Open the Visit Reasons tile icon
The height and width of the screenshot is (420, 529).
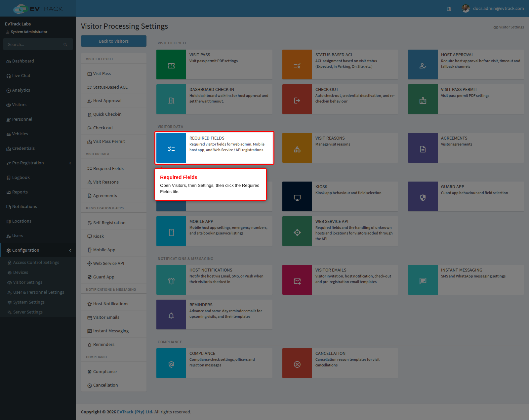pos(297,148)
